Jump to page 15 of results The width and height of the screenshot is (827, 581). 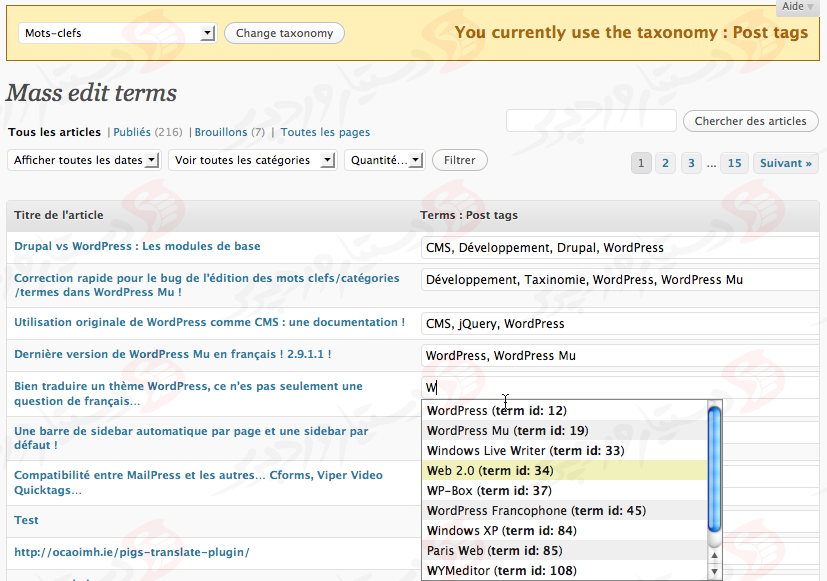735,163
